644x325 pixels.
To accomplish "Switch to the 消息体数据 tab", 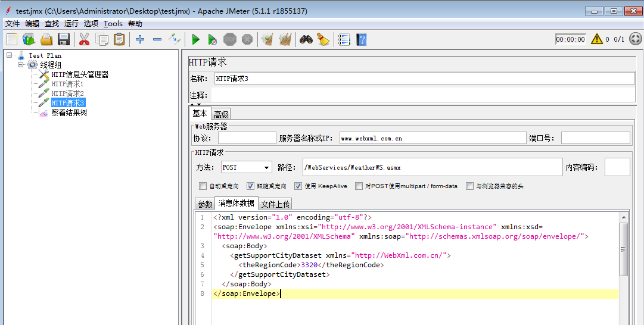I will point(236,203).
